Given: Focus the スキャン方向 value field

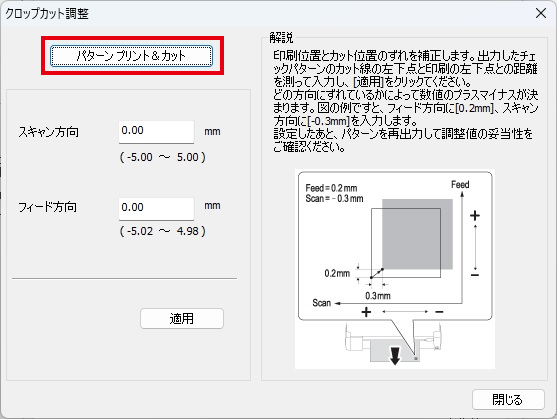Looking at the screenshot, I should coord(156,132).
